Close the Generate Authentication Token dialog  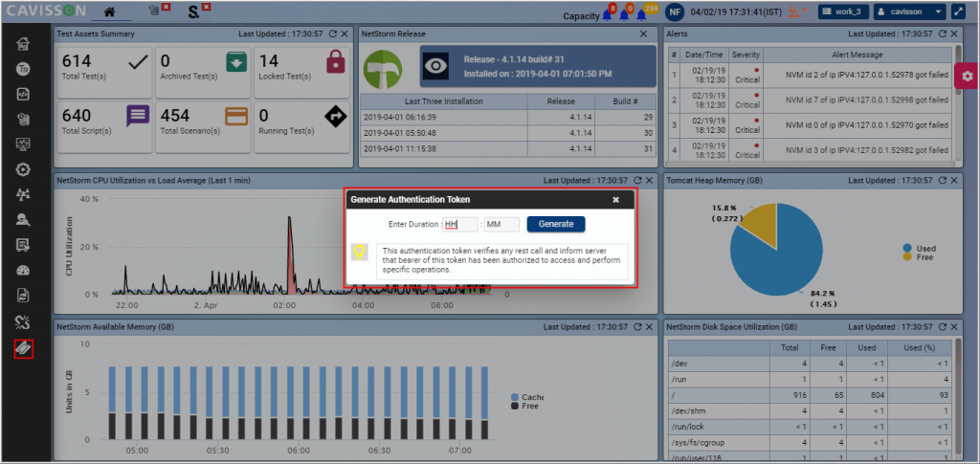click(x=615, y=200)
